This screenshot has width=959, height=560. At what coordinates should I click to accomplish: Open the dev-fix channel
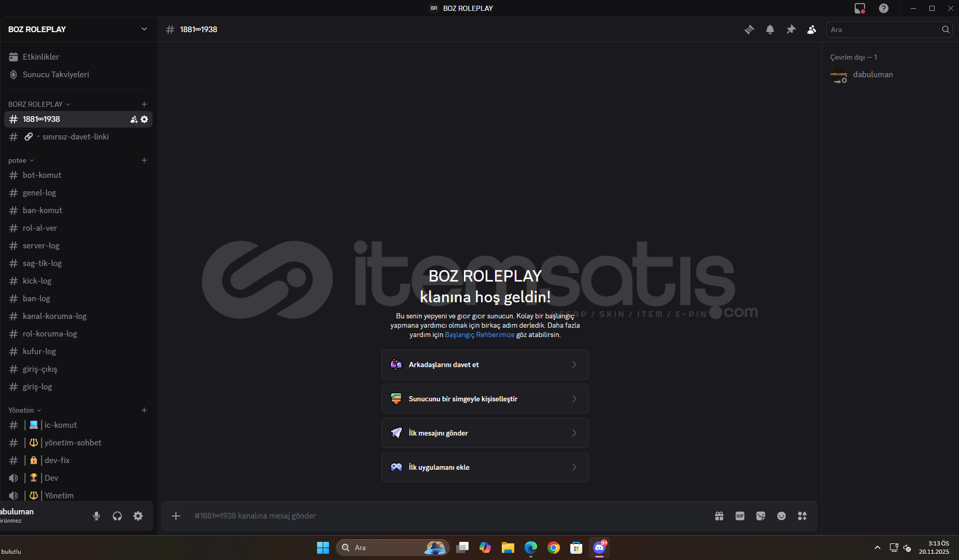pyautogui.click(x=78, y=460)
